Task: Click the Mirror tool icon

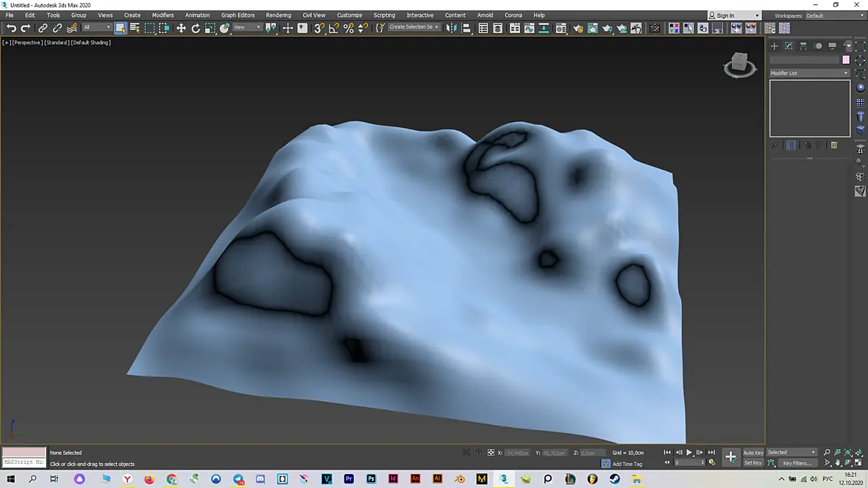Action: click(451, 28)
